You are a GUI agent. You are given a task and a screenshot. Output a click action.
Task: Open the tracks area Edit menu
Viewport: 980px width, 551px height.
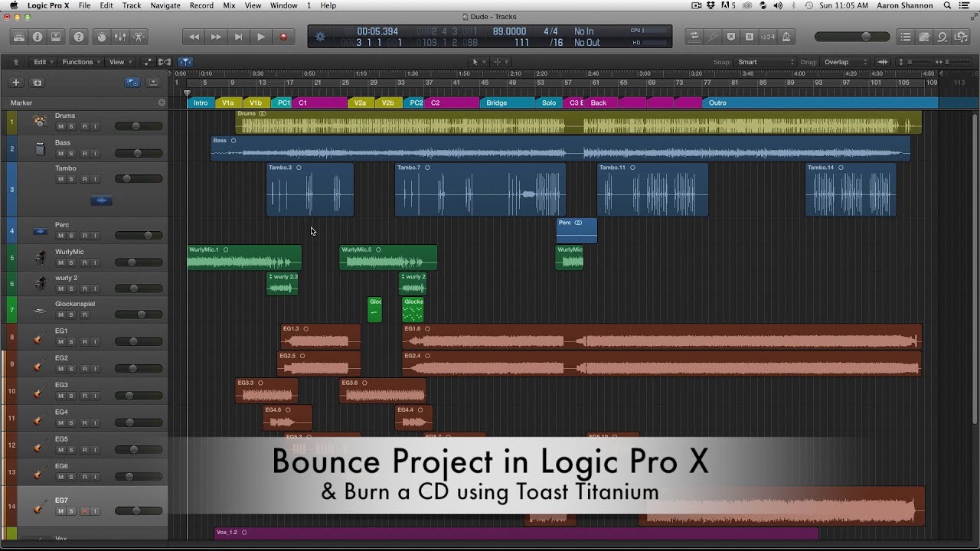(43, 62)
